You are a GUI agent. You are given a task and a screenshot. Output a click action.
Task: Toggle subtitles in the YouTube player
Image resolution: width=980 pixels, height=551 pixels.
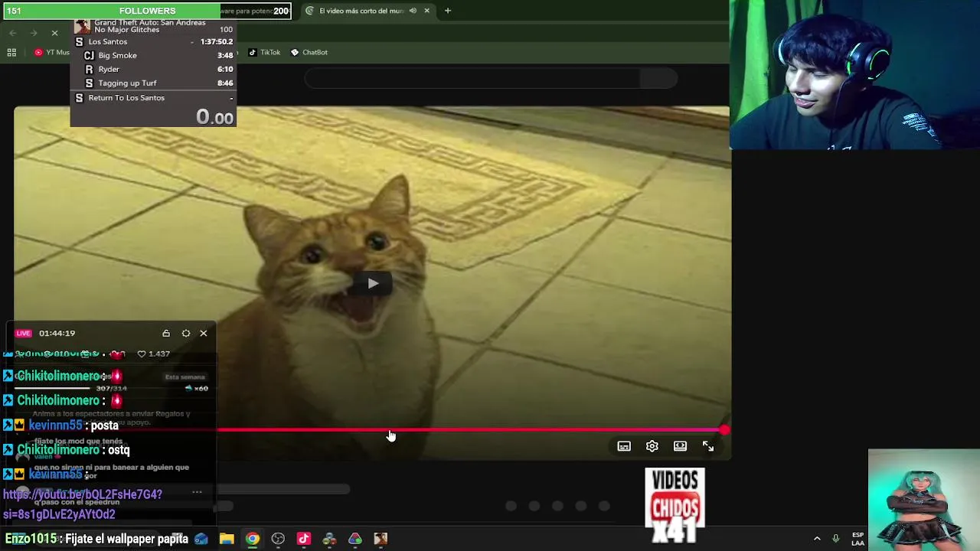tap(624, 446)
